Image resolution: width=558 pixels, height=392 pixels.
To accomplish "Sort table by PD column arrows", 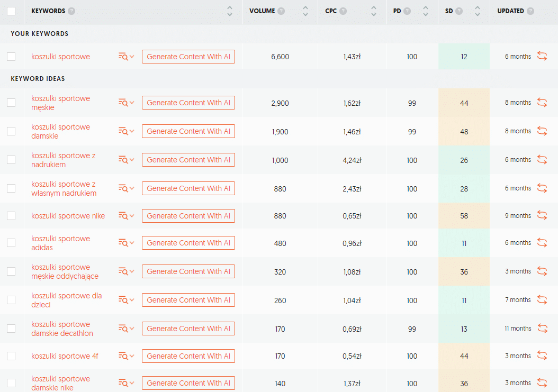I will pos(426,11).
